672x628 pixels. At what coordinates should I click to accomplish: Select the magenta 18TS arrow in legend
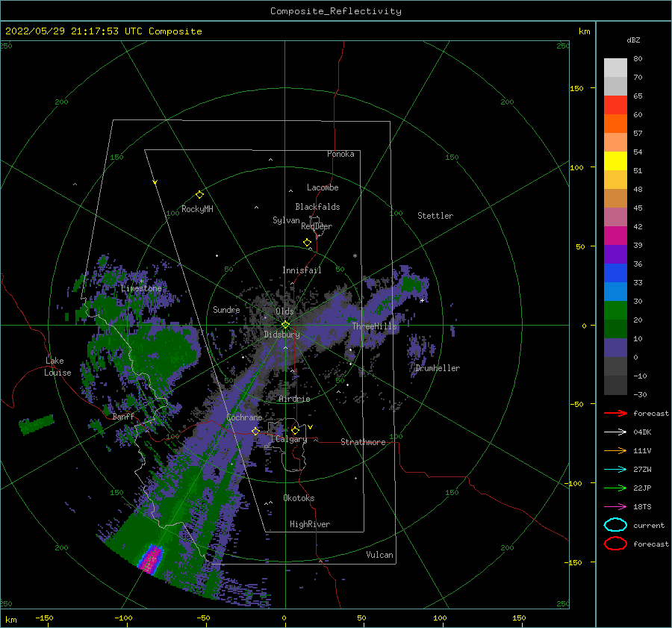(x=615, y=507)
